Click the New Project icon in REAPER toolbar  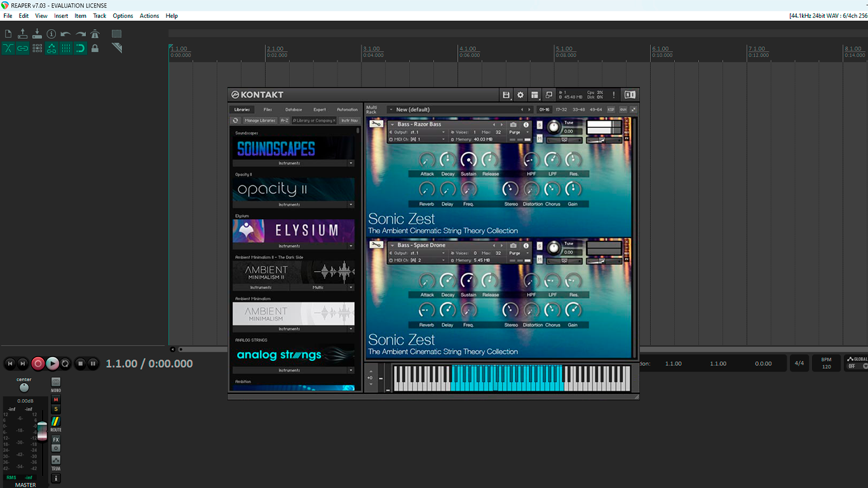pos(8,34)
